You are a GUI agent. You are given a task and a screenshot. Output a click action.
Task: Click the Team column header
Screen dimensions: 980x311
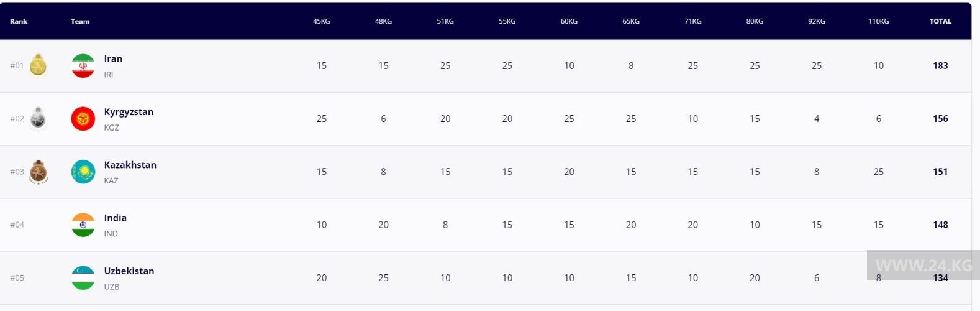coord(80,21)
